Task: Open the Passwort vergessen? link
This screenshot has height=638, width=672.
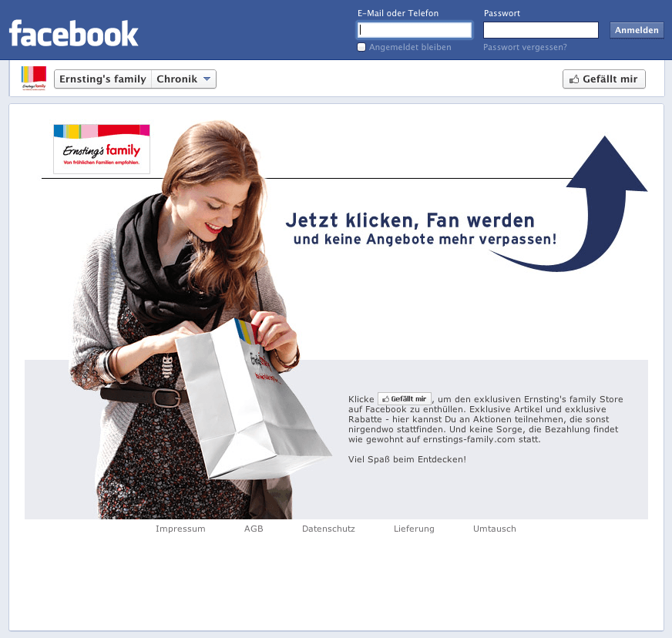Action: click(x=525, y=47)
